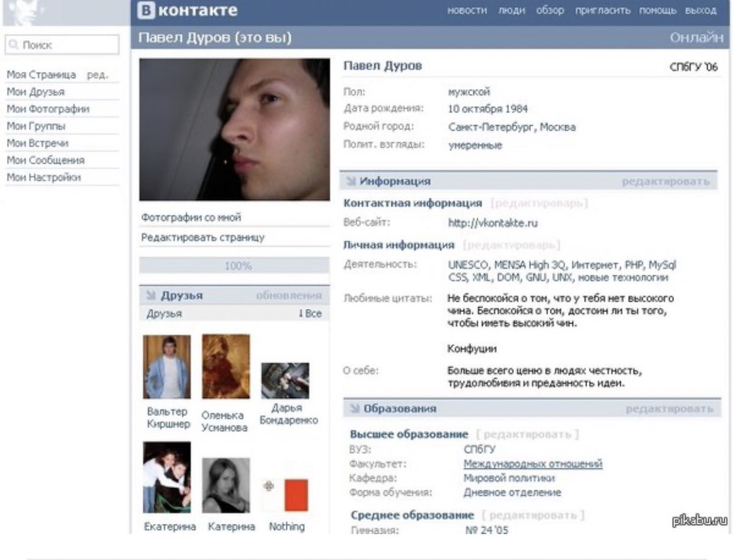Click into the Поиск search field

[x=62, y=45]
